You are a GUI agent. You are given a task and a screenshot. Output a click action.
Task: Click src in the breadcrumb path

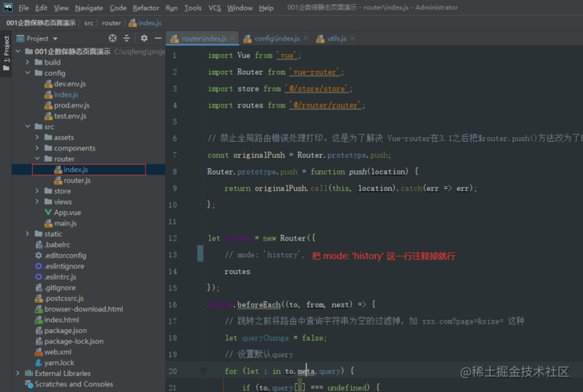[x=88, y=23]
